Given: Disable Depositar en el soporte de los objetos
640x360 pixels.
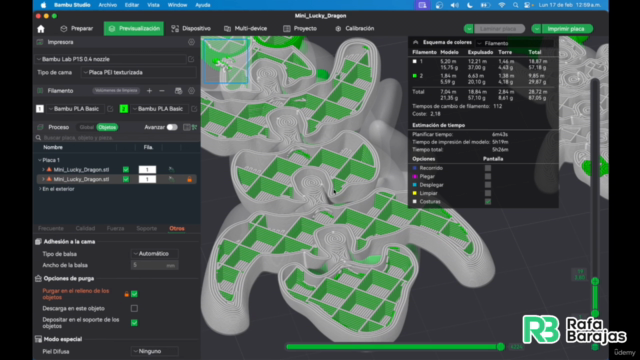Looking at the screenshot, I should coord(134,322).
